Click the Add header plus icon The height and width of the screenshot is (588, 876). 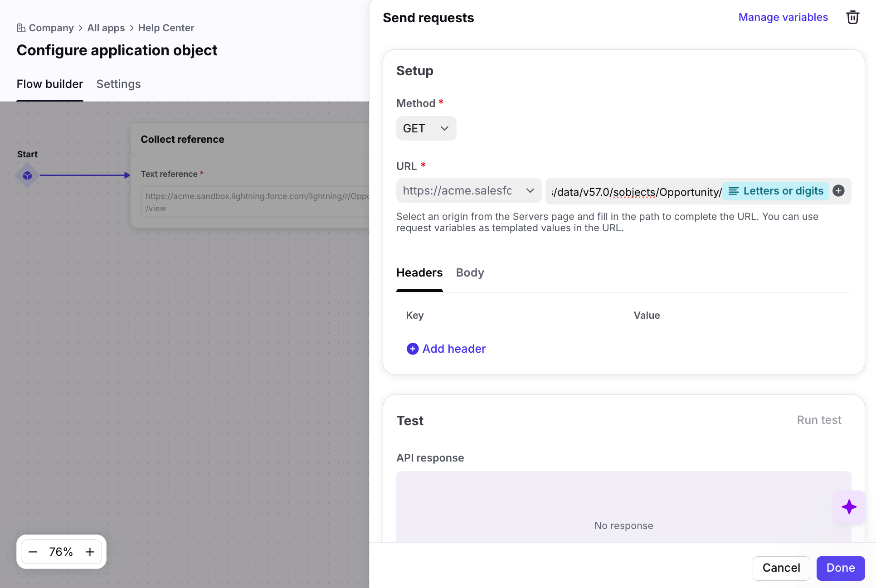412,349
